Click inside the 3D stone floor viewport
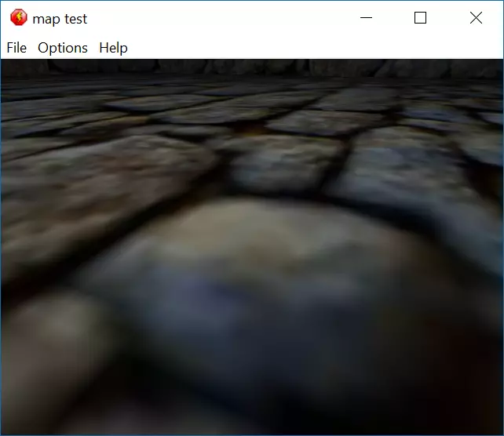Screen dimensions: 504x436 click(252, 246)
